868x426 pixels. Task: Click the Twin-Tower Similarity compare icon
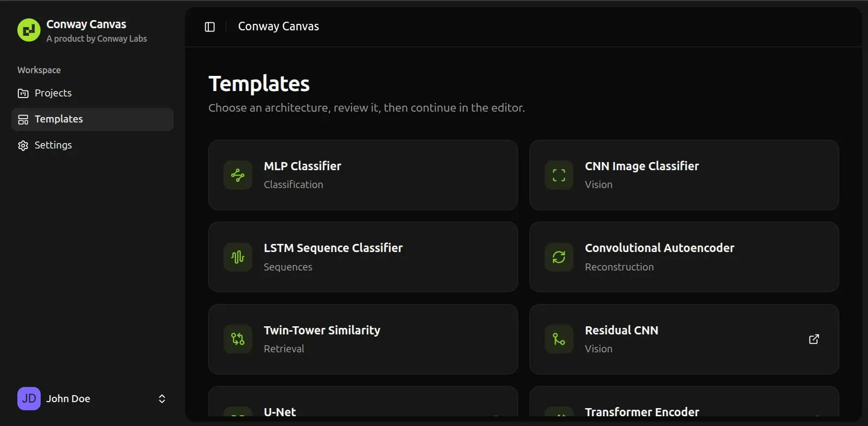(x=238, y=339)
